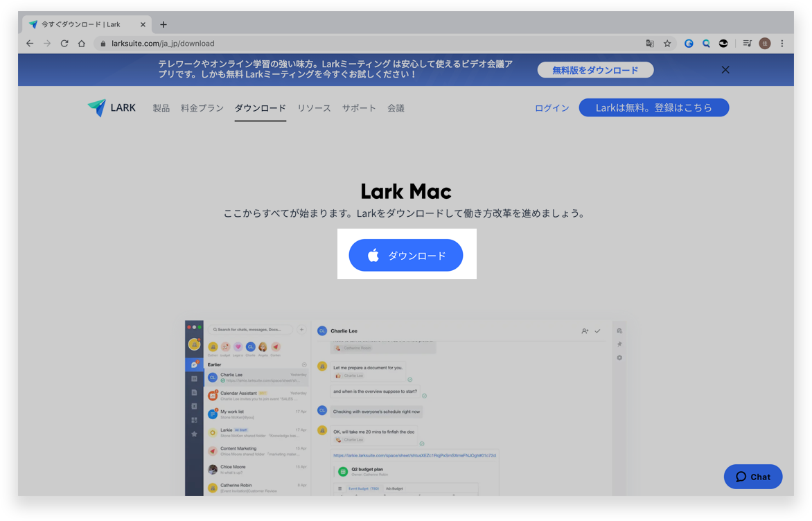This screenshot has height=521, width=812.
Task: Open the サポート menu
Action: pyautogui.click(x=359, y=108)
